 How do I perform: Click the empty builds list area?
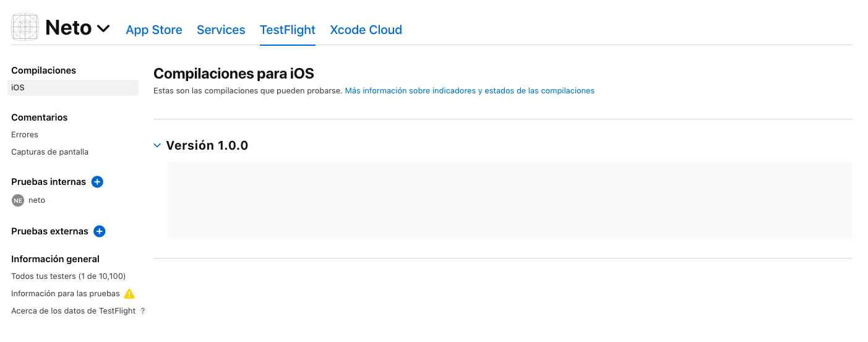point(509,200)
